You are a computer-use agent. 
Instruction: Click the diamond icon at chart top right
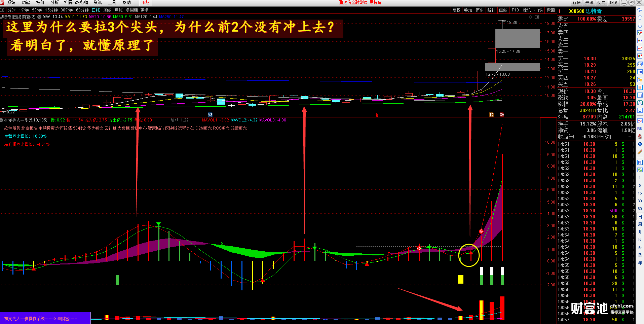(531, 17)
